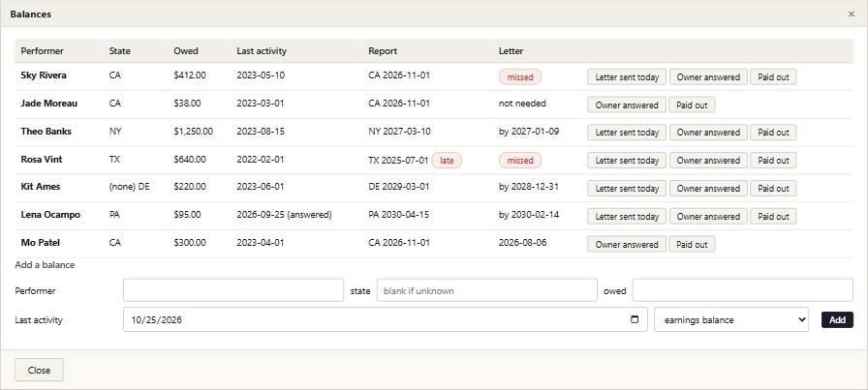Image resolution: width=868 pixels, height=390 pixels.
Task: Click the 'by 2028-12-31' letter cell
Action: tap(529, 187)
